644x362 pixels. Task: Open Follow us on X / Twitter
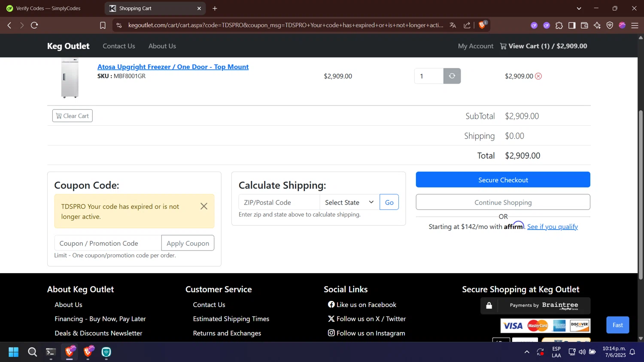click(x=367, y=319)
